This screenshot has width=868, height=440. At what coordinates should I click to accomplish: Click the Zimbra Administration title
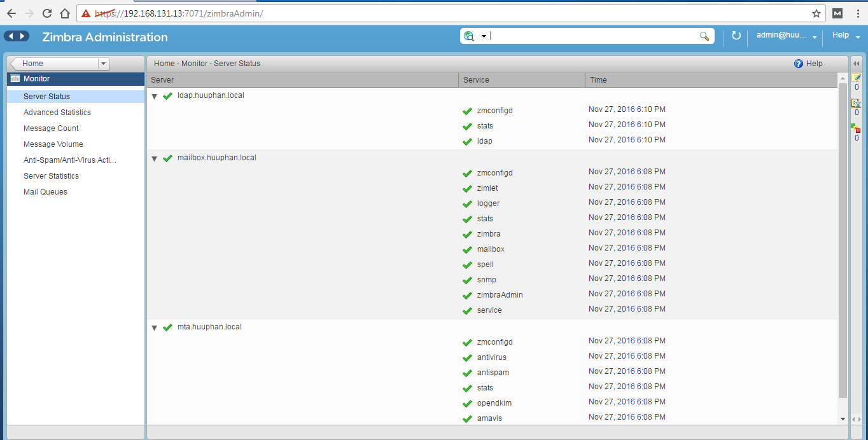click(x=105, y=37)
